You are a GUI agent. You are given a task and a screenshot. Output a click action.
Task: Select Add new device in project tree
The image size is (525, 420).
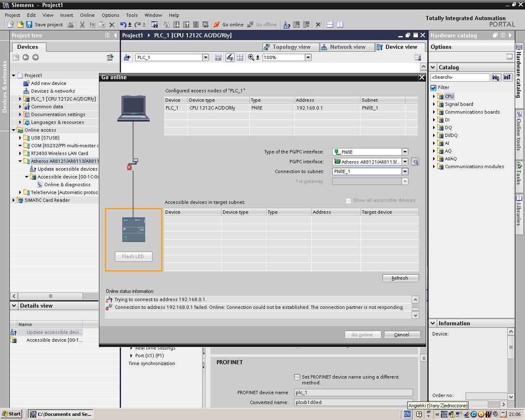pos(48,83)
